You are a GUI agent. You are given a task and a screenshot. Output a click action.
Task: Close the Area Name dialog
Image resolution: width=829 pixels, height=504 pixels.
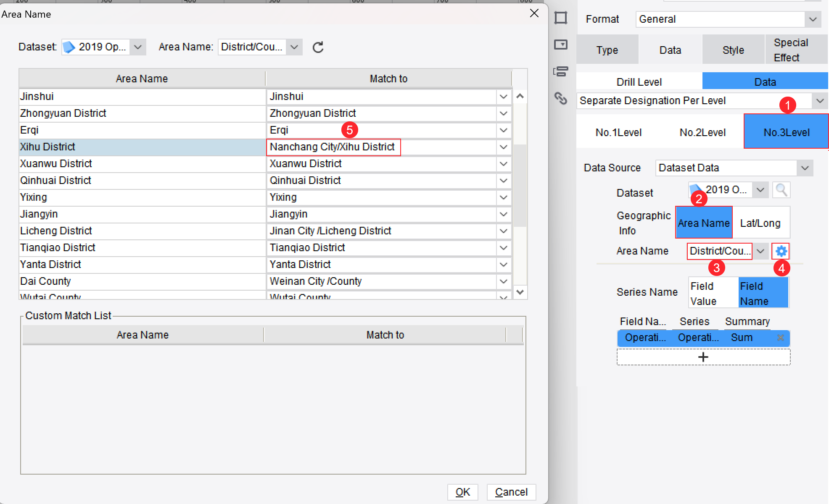click(x=534, y=13)
